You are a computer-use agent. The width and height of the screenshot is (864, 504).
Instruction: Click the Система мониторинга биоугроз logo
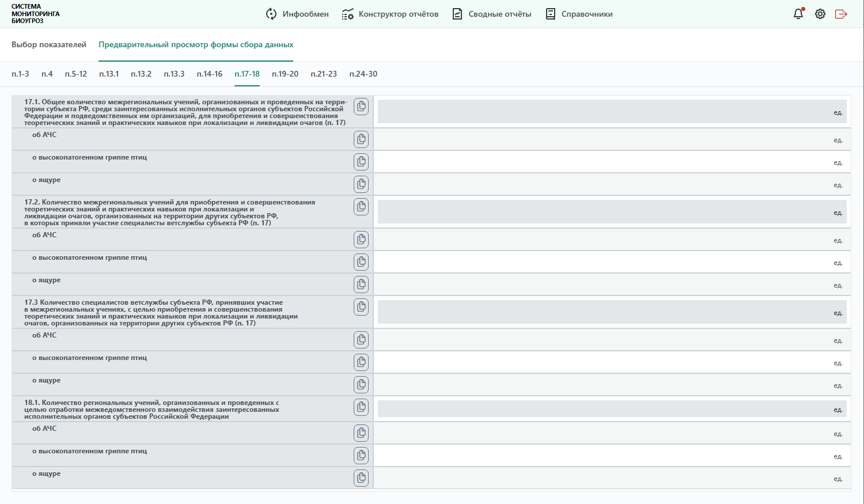coord(36,14)
